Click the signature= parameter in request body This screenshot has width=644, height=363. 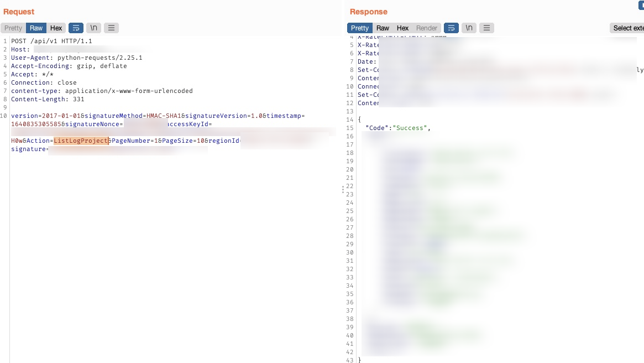point(29,149)
